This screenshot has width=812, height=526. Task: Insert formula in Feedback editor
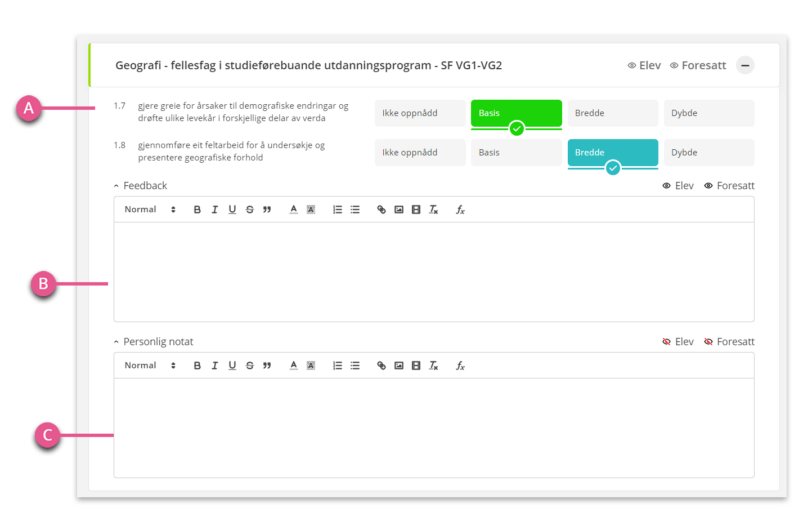[x=460, y=209]
